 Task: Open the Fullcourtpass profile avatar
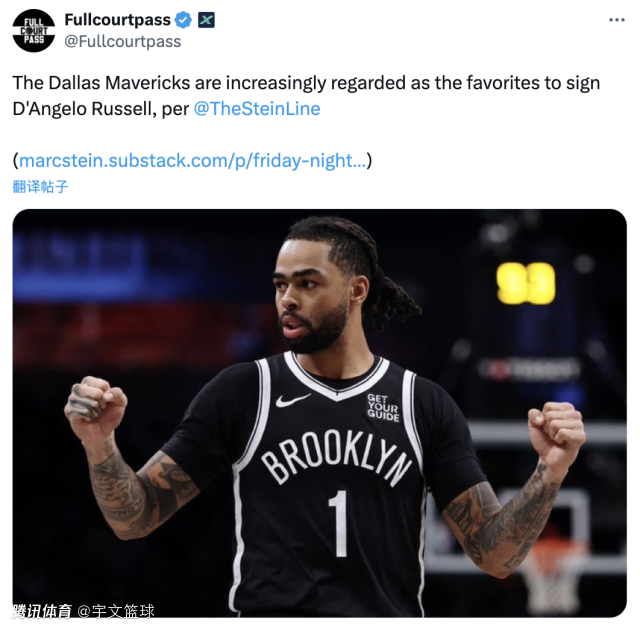(x=34, y=31)
